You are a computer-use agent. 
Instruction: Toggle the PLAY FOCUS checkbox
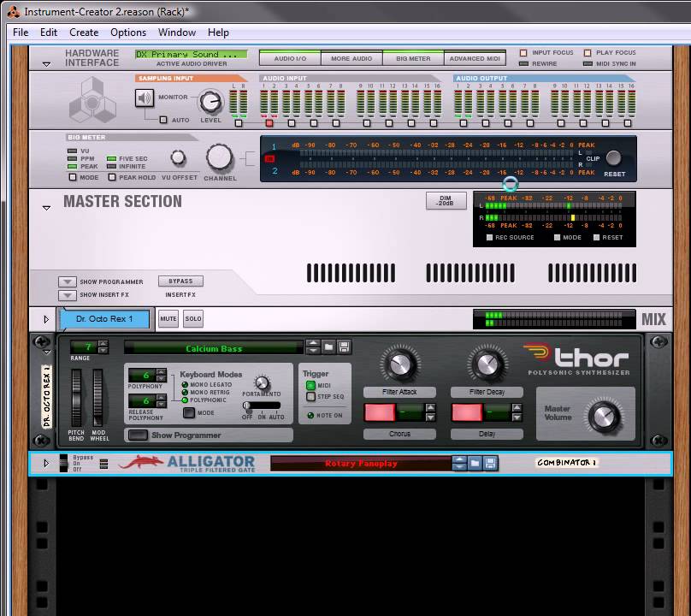click(x=588, y=53)
